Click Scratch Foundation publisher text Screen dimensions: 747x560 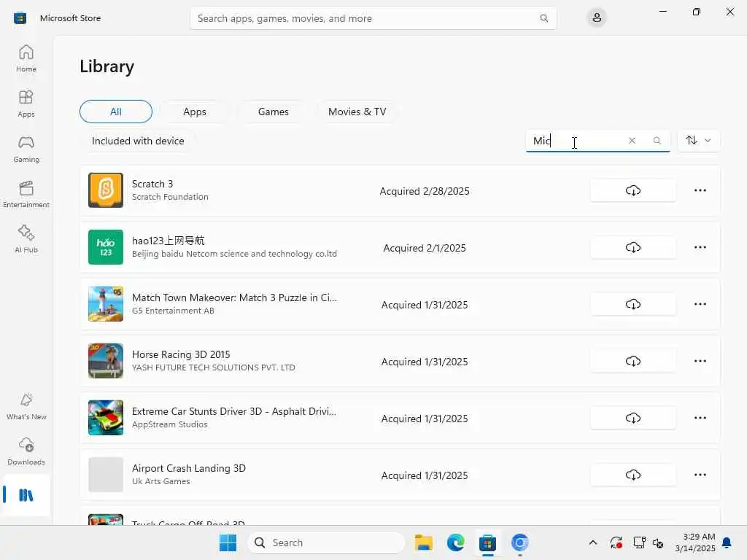170,197
